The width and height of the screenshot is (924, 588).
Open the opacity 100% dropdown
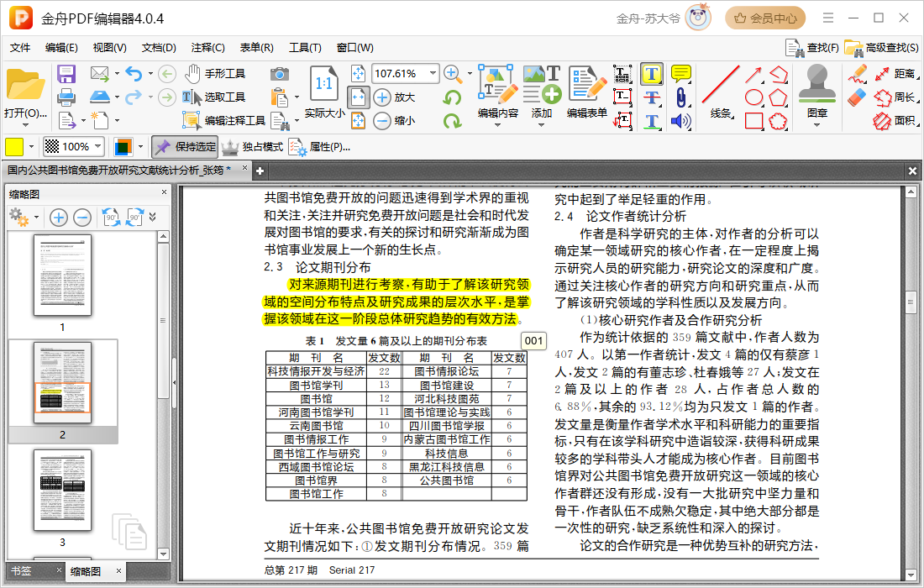click(x=97, y=146)
